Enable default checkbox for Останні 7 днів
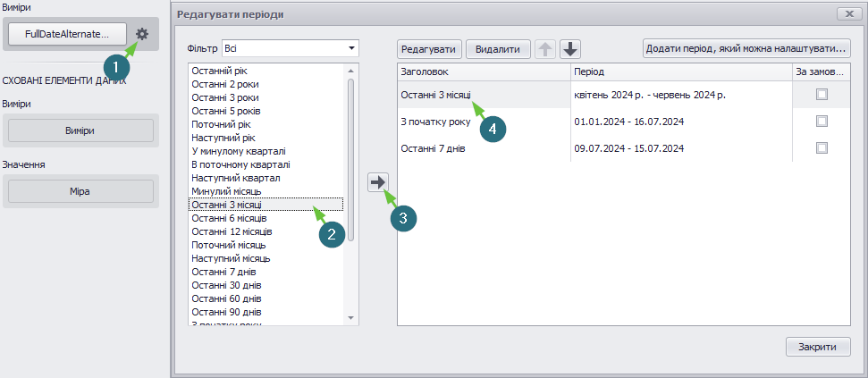 coord(822,147)
